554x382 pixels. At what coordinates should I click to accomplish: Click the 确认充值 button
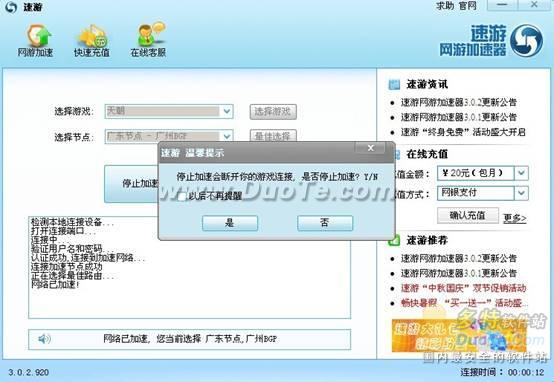(x=468, y=215)
